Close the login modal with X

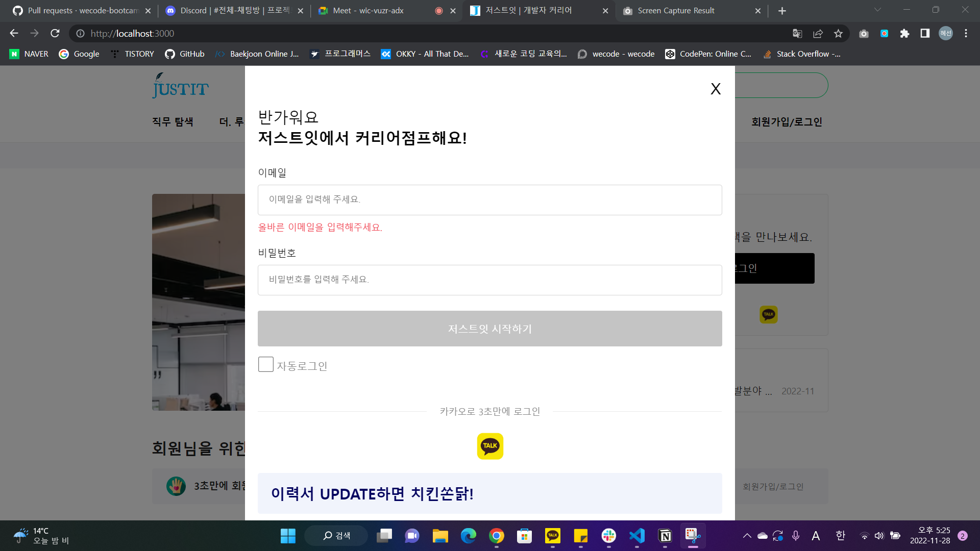click(x=716, y=89)
